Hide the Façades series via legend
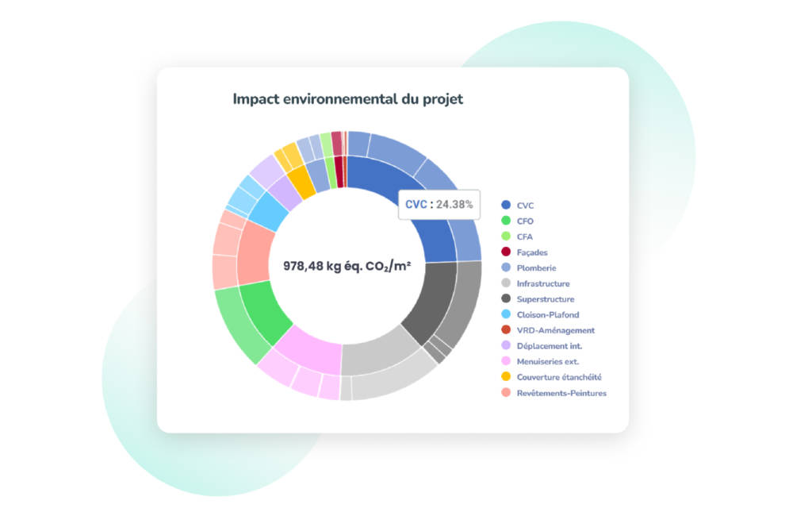This screenshot has width=812, height=508. (x=524, y=252)
